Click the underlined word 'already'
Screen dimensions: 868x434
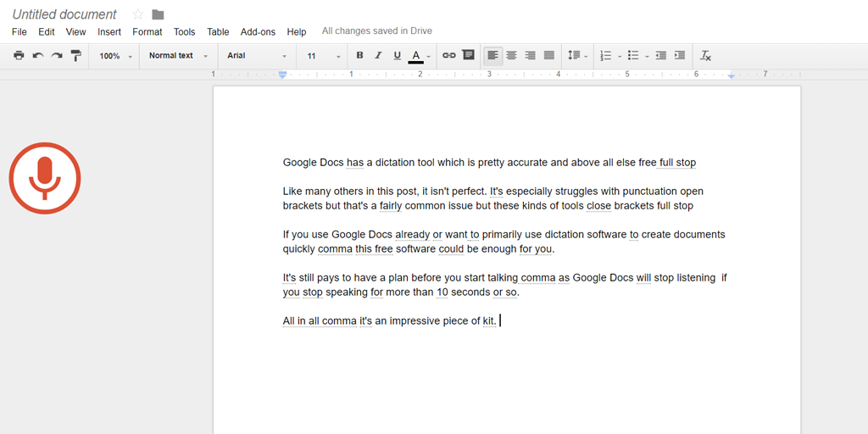click(413, 235)
